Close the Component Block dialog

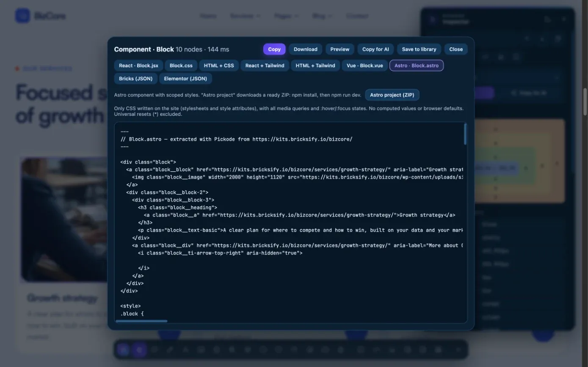[456, 49]
